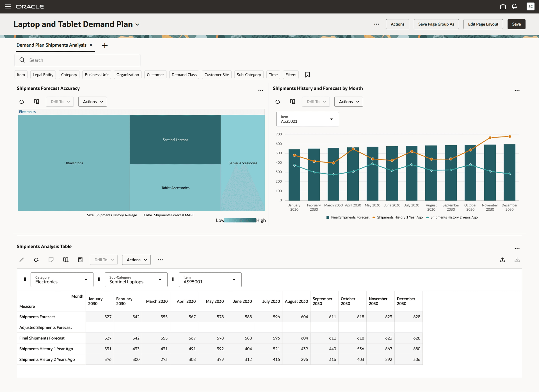Image resolution: width=539 pixels, height=392 pixels.
Task: Click the Sentinel Laptops treemap tile
Action: [175, 140]
